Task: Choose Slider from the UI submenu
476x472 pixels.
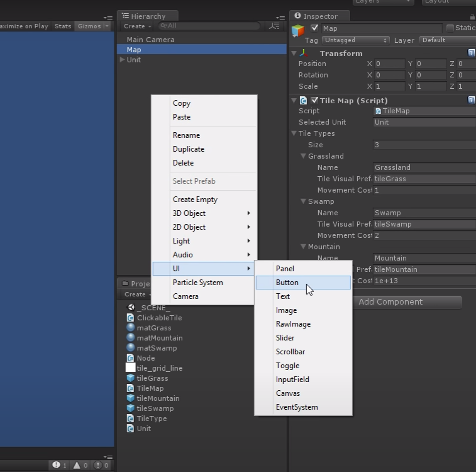Action: pyautogui.click(x=303, y=338)
